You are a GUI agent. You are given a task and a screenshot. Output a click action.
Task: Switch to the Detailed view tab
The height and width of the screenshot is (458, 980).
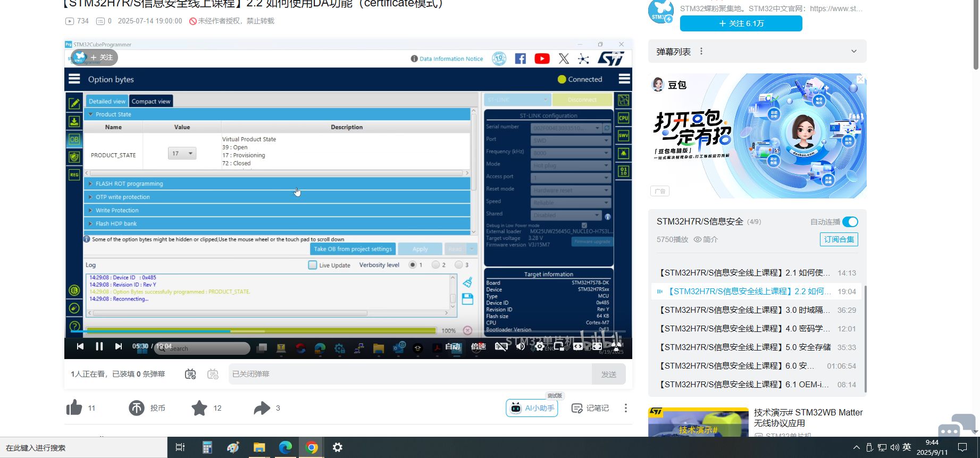pos(107,101)
